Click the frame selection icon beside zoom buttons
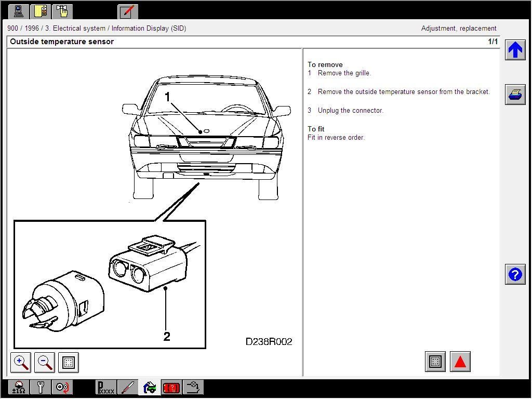 coord(68,362)
